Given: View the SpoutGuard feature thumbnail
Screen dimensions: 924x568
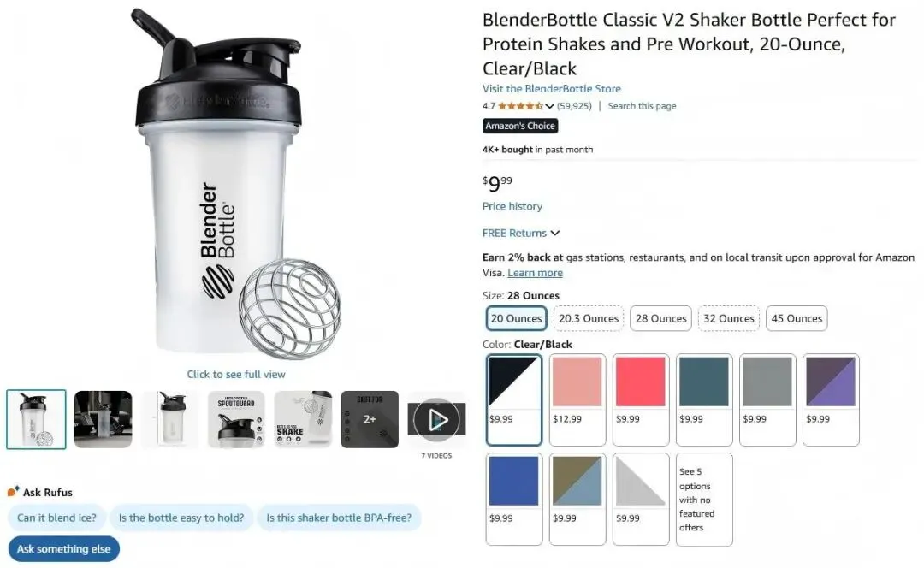Looking at the screenshot, I should click(236, 419).
